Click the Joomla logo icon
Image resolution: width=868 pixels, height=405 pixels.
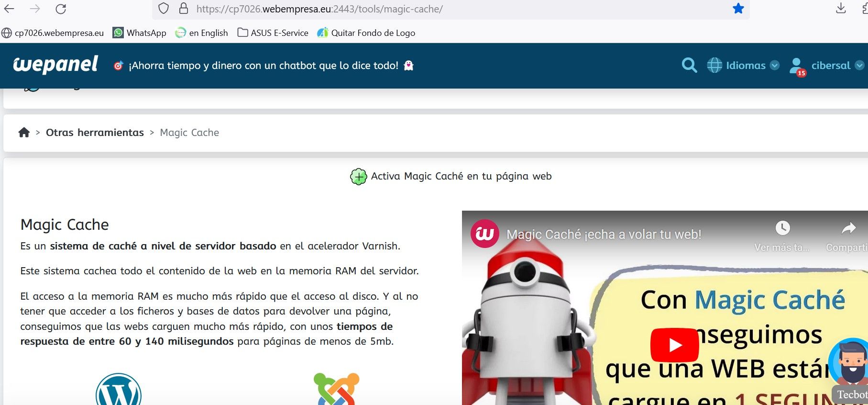click(337, 389)
